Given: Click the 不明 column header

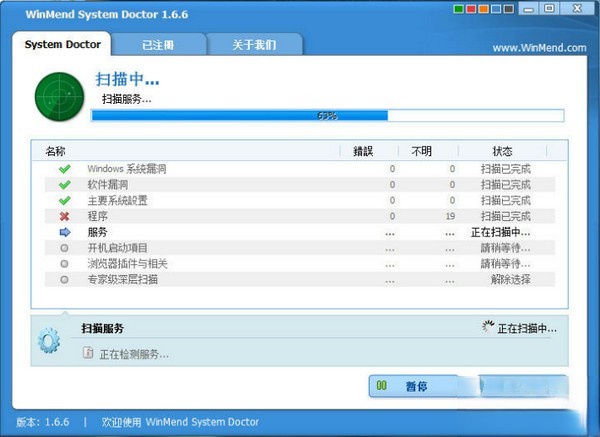Looking at the screenshot, I should (422, 151).
